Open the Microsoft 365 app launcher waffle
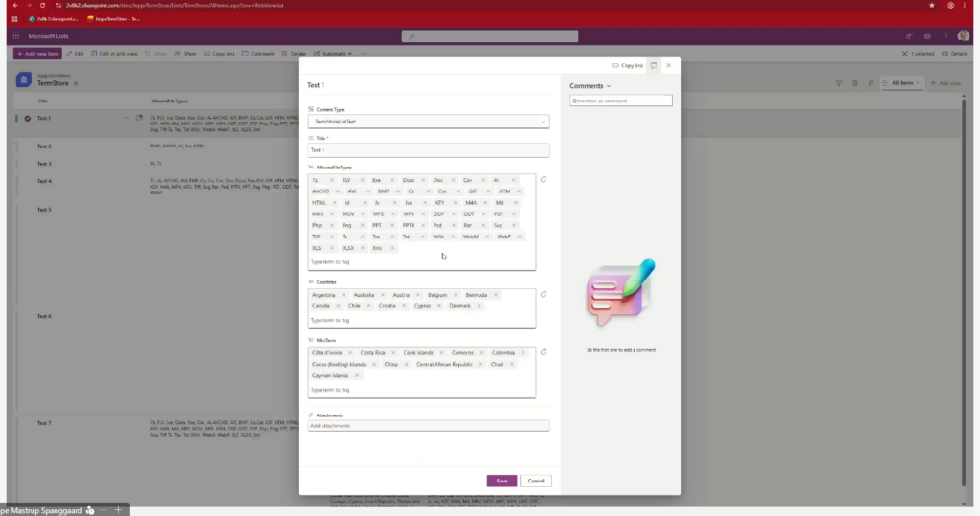The width and height of the screenshot is (980, 516). click(x=16, y=36)
